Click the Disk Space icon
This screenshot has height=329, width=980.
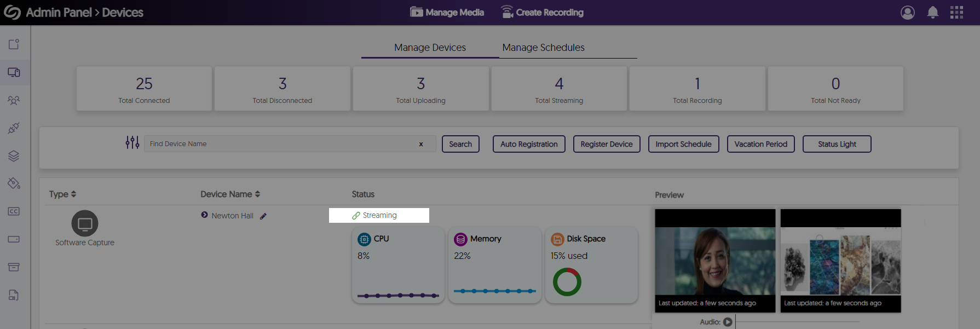tap(557, 239)
